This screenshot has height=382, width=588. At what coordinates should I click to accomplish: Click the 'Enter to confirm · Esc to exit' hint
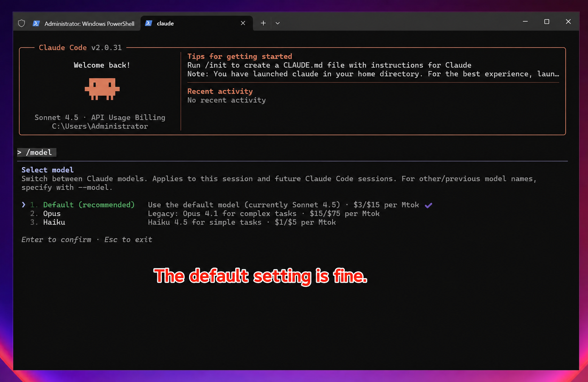pos(87,240)
